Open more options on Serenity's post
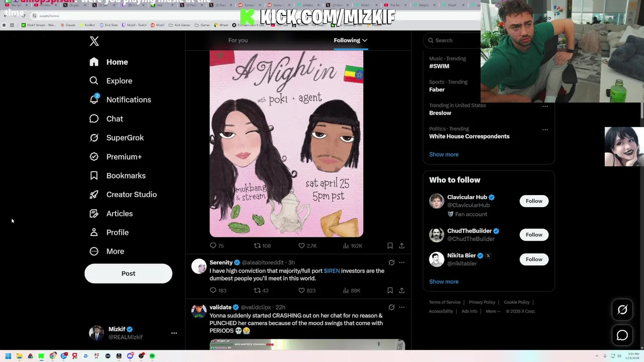Screen dimensions: 644x362 (401, 262)
